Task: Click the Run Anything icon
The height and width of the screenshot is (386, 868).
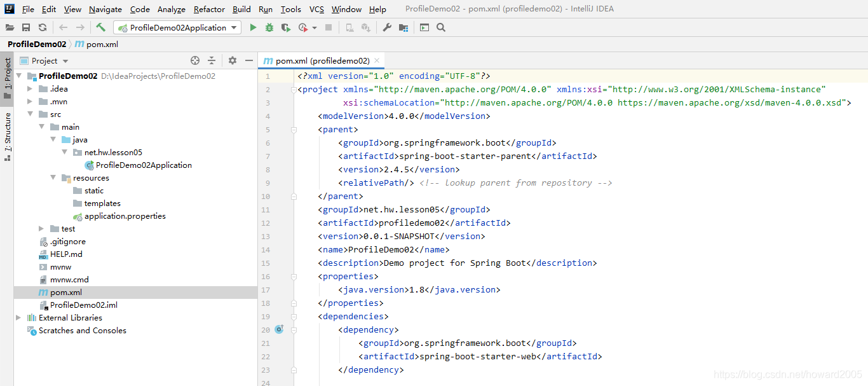Action: 424,27
